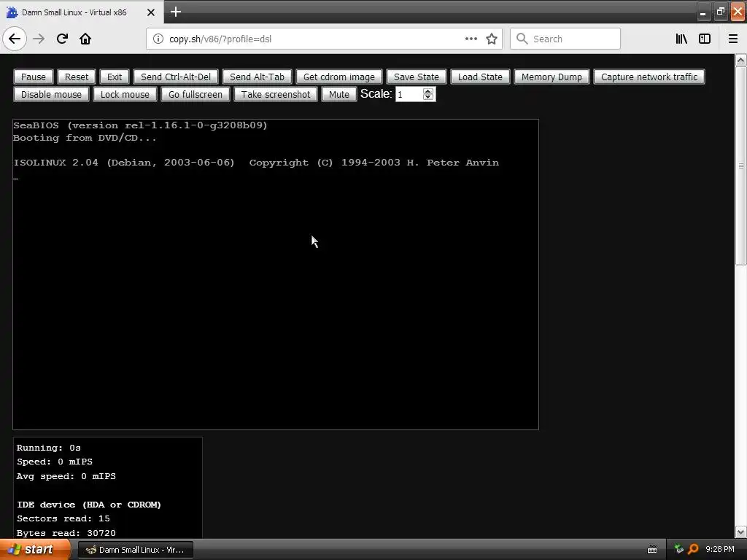Restore the browser window size
Image resolution: width=747 pixels, height=560 pixels.
coord(720,12)
